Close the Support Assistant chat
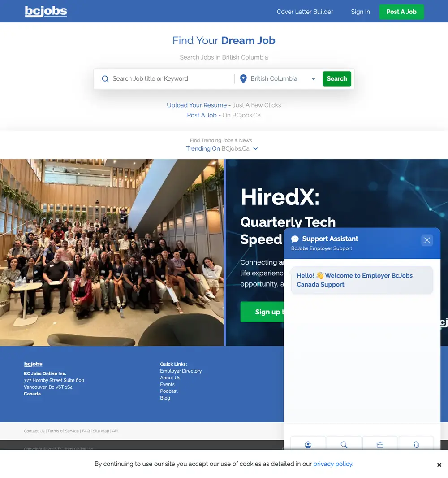This screenshot has width=448, height=478. click(427, 240)
